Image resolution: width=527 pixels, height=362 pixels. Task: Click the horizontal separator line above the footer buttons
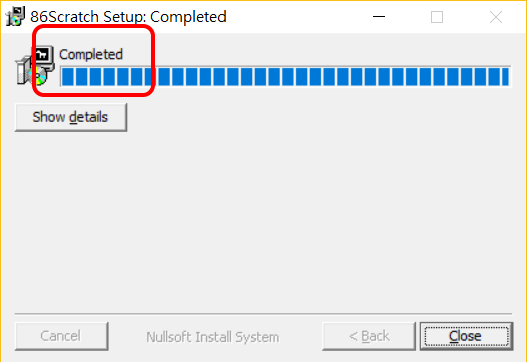coord(264,314)
